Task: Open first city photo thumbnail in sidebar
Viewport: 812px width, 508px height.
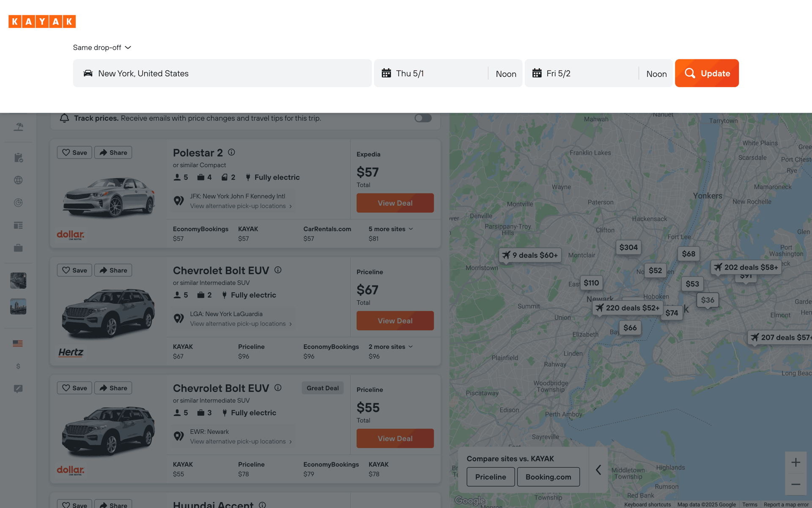Action: click(18, 281)
